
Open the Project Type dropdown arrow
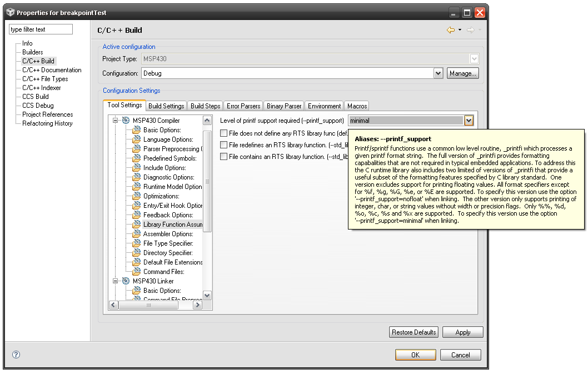coord(474,58)
